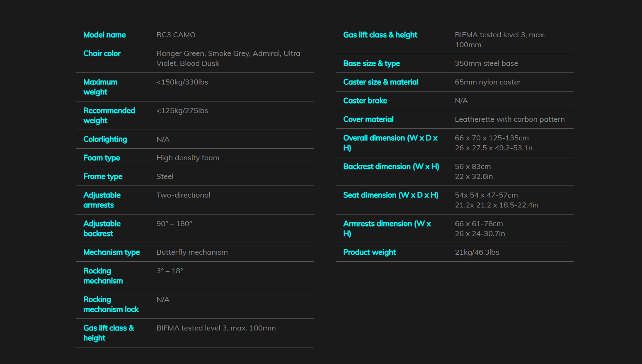This screenshot has width=642, height=364.
Task: Click the "Adjustable backrest" label
Action: (102, 229)
